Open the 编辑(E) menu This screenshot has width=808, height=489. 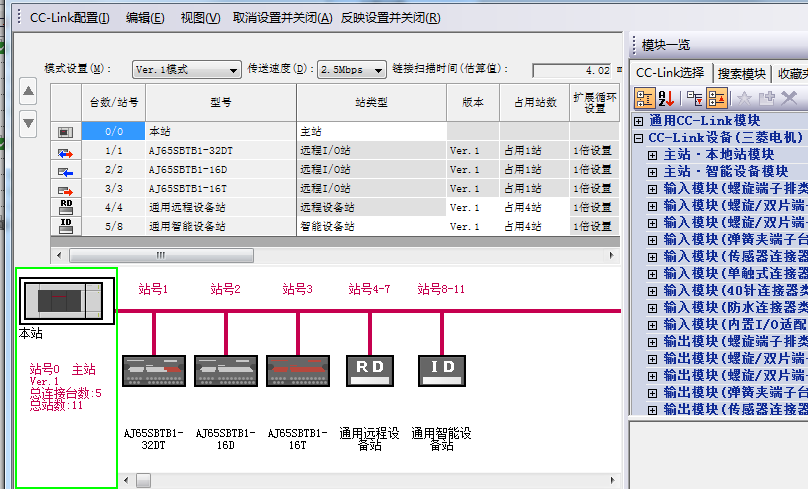pyautogui.click(x=145, y=18)
